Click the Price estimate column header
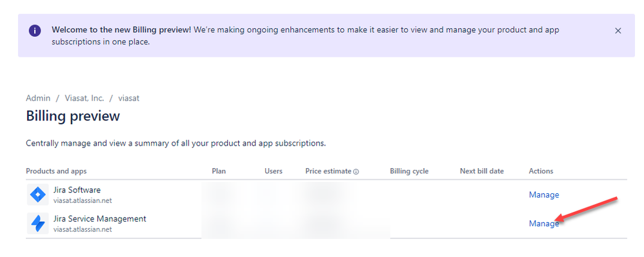Image resolution: width=644 pixels, height=257 pixels. (328, 171)
